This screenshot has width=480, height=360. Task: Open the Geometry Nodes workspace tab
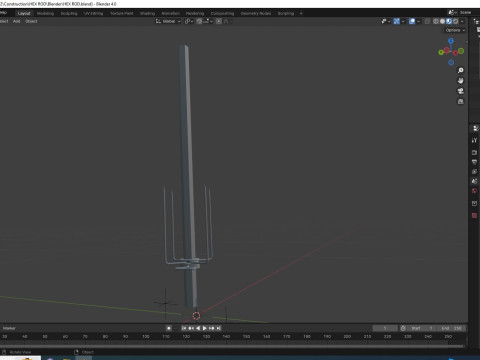pyautogui.click(x=256, y=13)
